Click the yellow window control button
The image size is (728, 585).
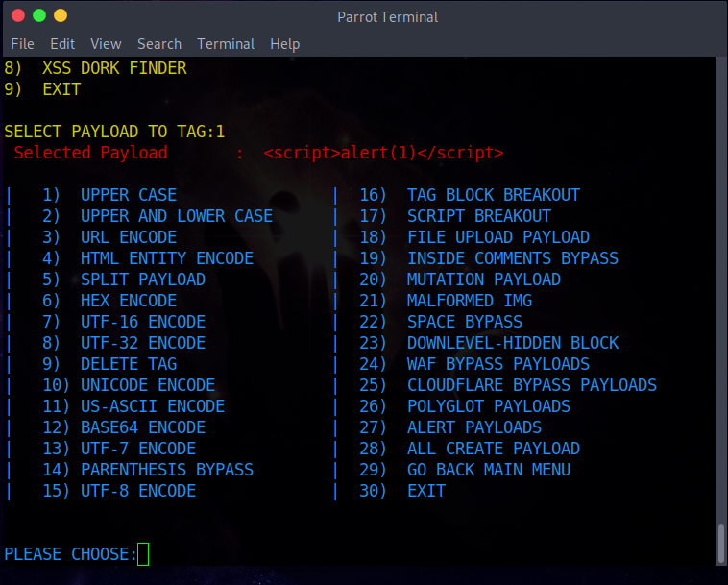(x=61, y=15)
